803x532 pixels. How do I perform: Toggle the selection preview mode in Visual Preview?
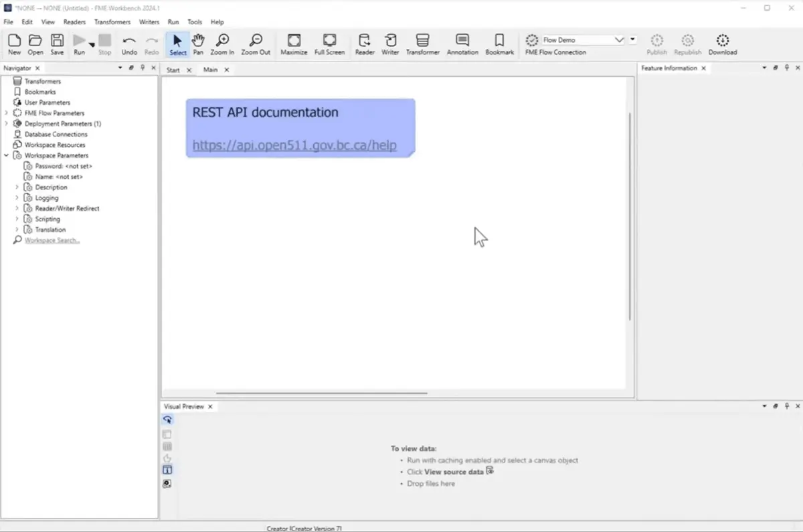click(167, 420)
